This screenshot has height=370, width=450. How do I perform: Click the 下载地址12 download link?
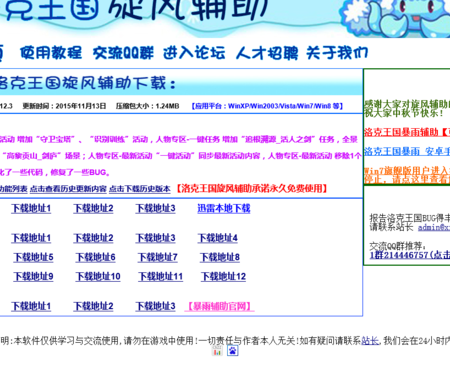click(223, 276)
